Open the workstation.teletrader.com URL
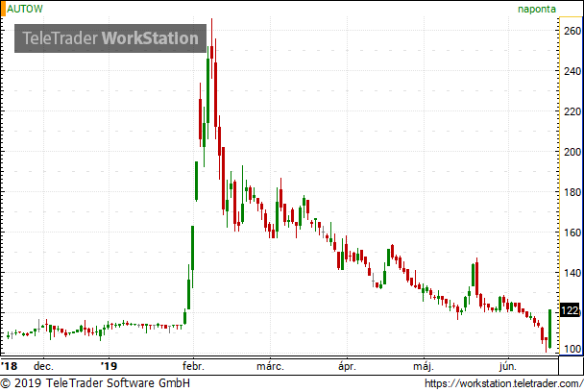 (503, 383)
